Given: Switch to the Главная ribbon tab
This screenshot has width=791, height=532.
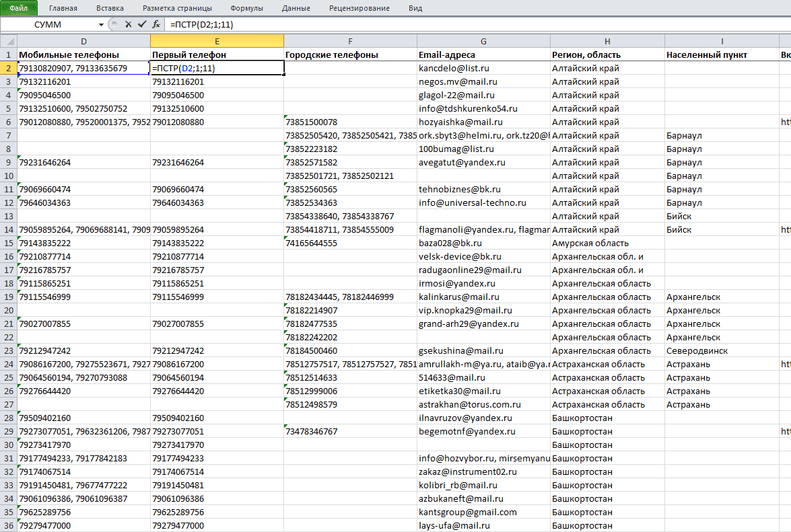Looking at the screenshot, I should point(63,8).
